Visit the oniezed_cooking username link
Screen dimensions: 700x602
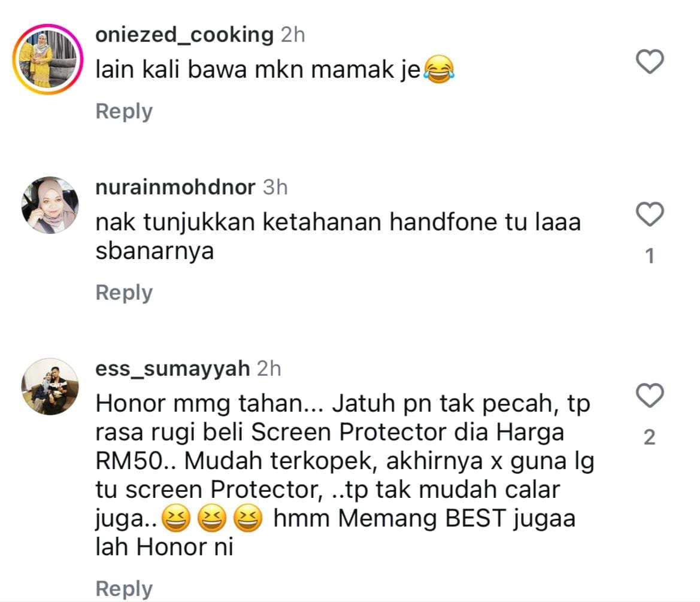[x=184, y=35]
